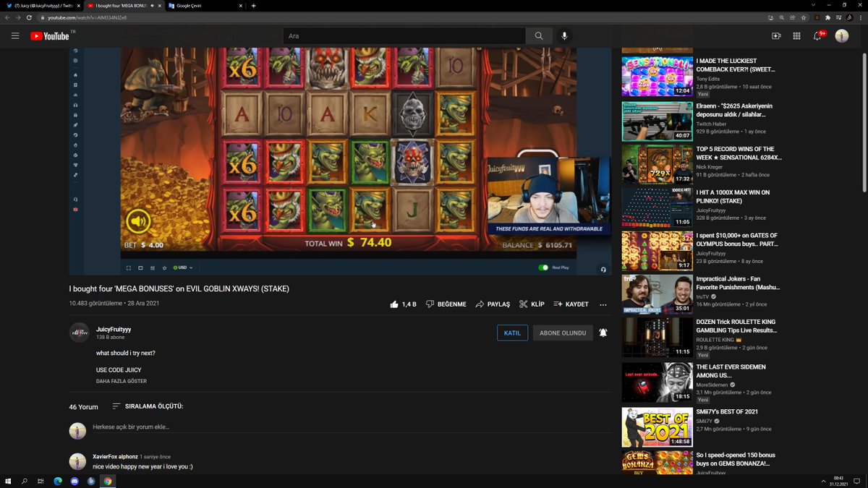Open the Elraenn $2625 Askeriyenin video thumbnail

pos(657,121)
